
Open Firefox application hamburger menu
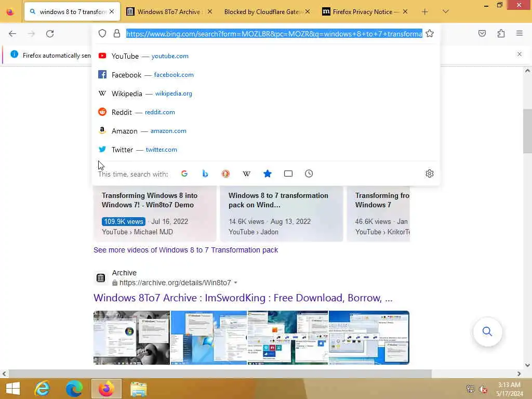pyautogui.click(x=520, y=33)
